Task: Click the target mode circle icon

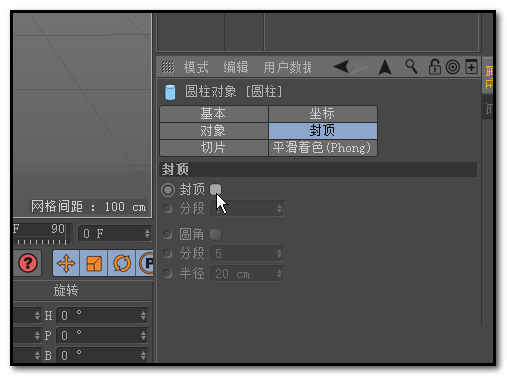Action: tap(453, 67)
